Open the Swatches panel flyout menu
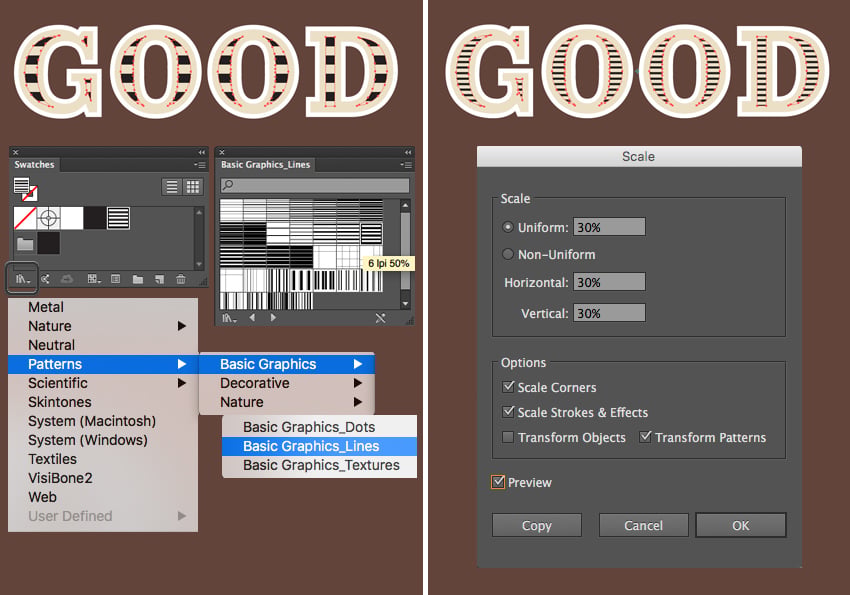 [x=200, y=165]
